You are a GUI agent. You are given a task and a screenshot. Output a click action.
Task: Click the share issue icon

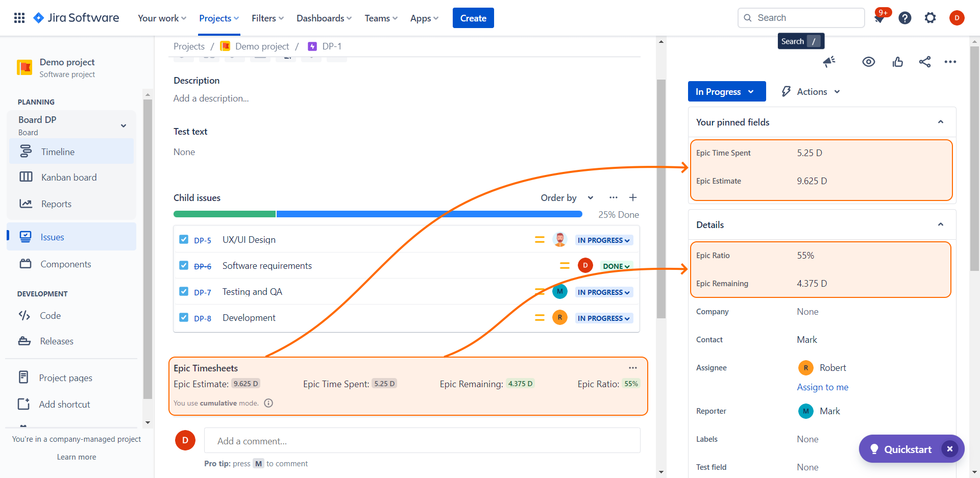tap(924, 62)
